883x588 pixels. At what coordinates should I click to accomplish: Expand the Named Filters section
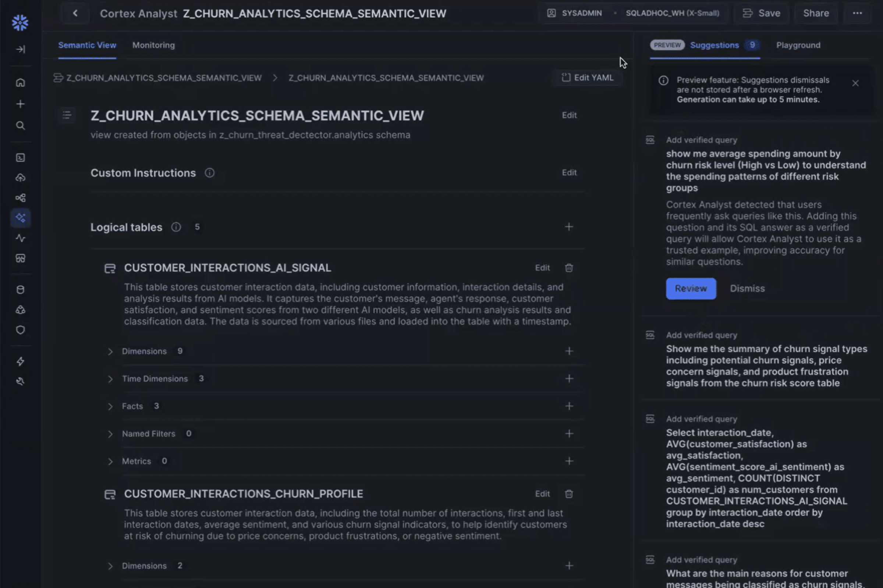click(111, 434)
